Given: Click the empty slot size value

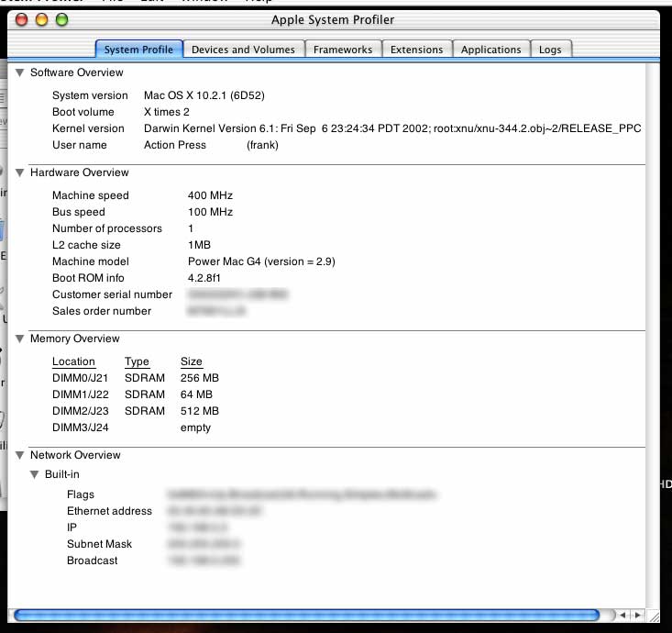Looking at the screenshot, I should point(195,428).
